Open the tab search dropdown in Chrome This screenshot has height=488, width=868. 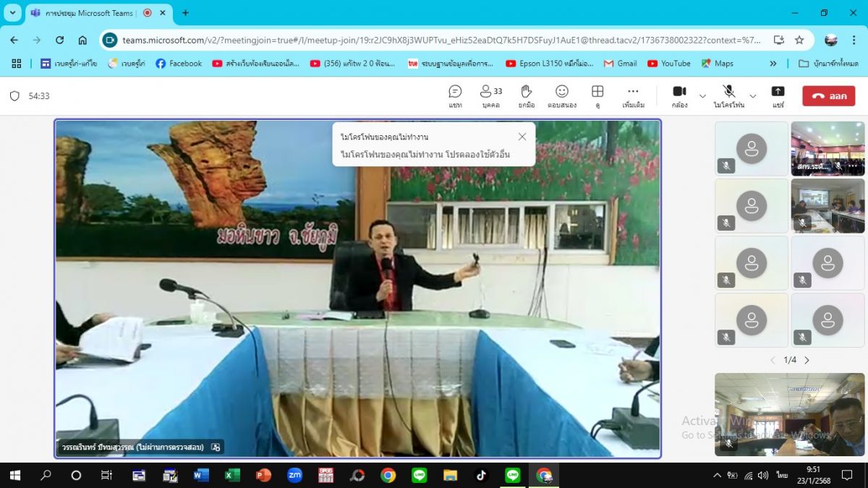coord(13,13)
